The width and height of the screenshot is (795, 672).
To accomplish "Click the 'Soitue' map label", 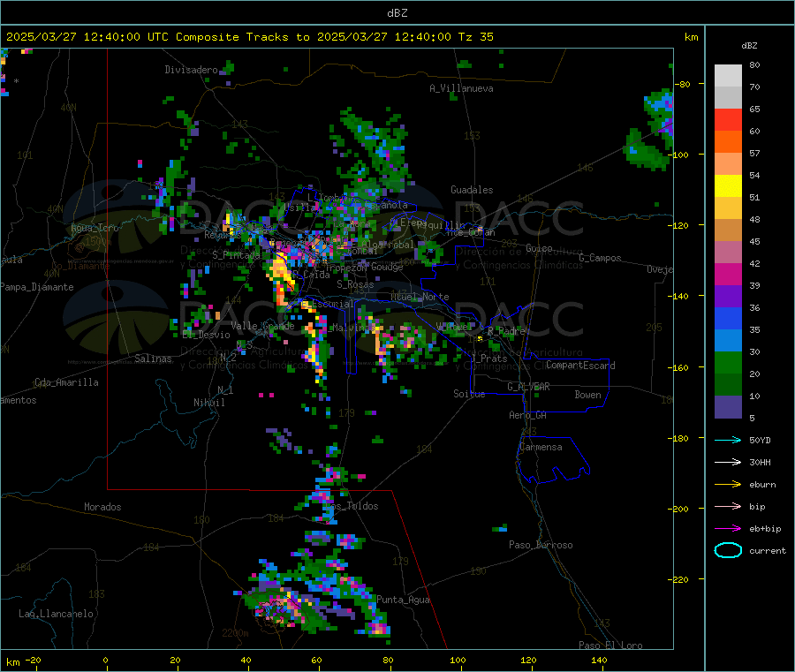I will (469, 393).
